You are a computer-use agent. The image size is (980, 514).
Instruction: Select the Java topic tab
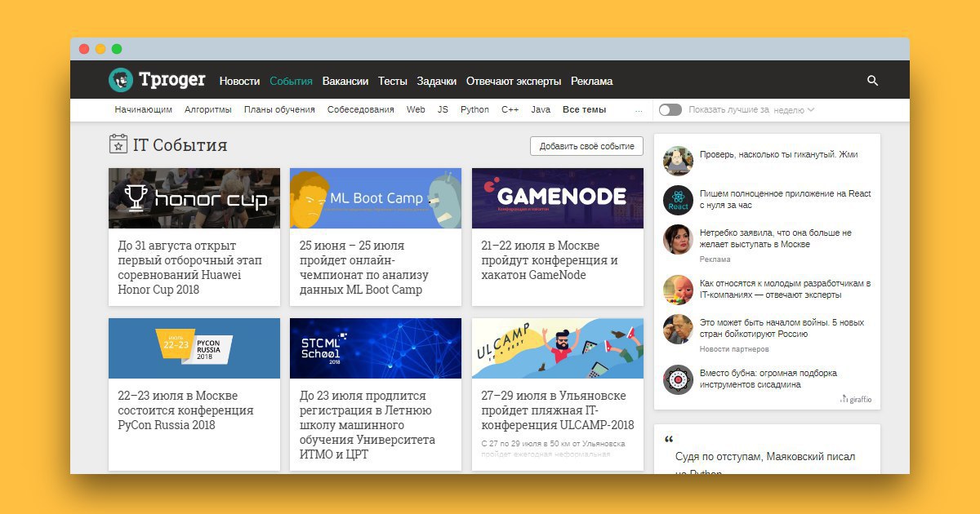tap(541, 109)
